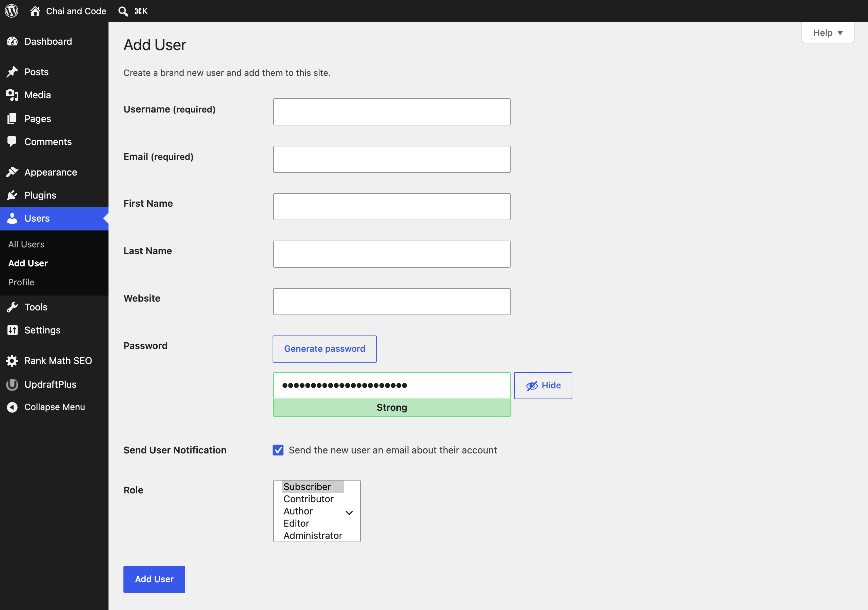Click the Collapse Menu arrow icon
Screen dimensions: 868x610
point(12,407)
